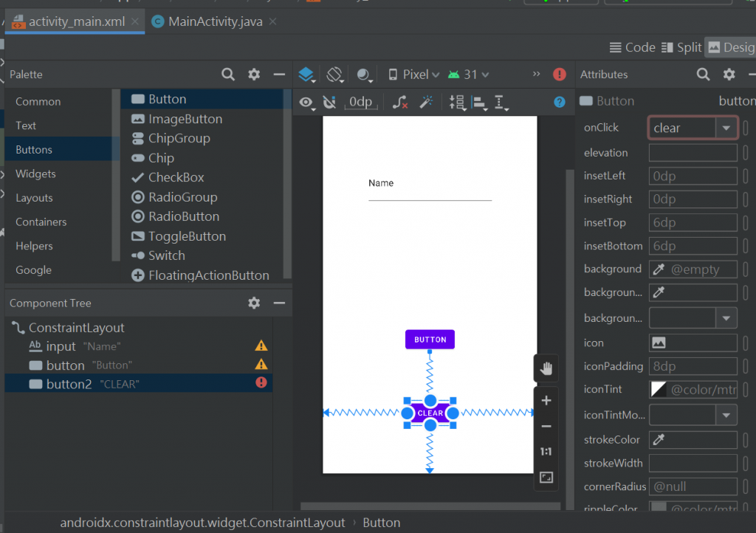756x533 pixels.
Task: Pick iconTint color swatch
Action: pos(658,389)
